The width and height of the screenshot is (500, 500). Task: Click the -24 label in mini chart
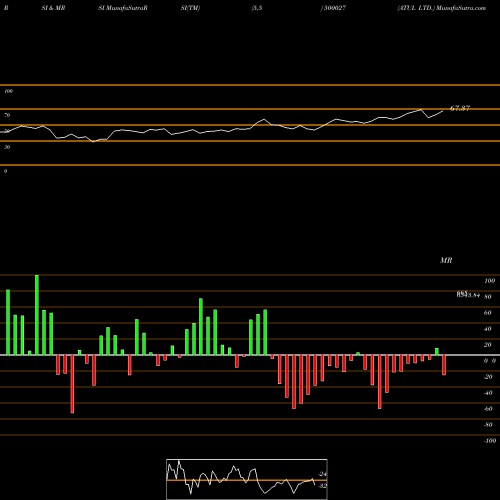point(322,474)
